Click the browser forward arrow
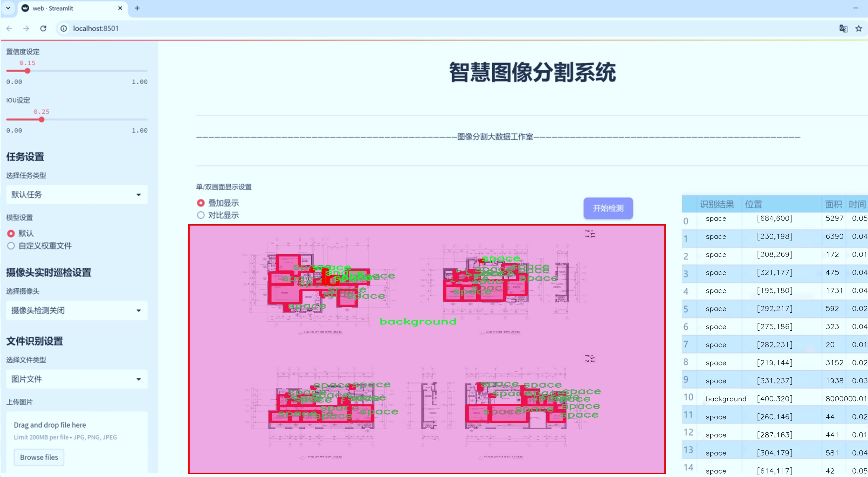This screenshot has width=868, height=477. coord(26,29)
